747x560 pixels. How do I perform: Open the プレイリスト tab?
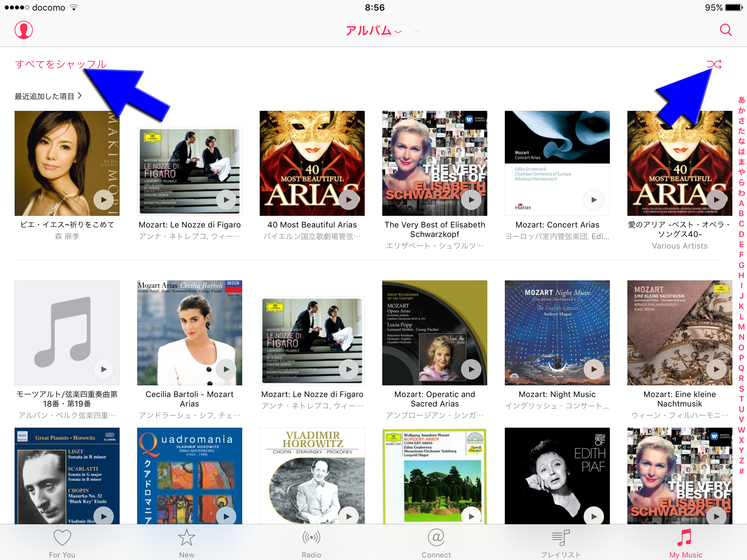click(561, 543)
